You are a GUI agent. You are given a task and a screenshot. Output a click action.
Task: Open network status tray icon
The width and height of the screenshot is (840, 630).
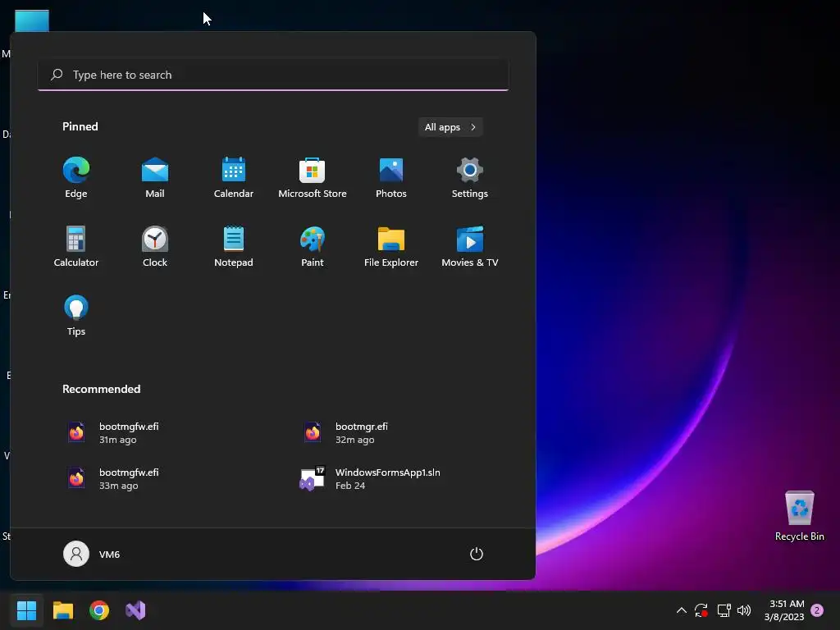pos(724,610)
